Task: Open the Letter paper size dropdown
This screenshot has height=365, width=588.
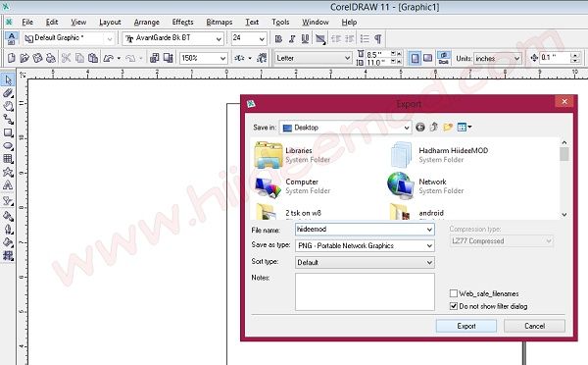Action: click(347, 58)
